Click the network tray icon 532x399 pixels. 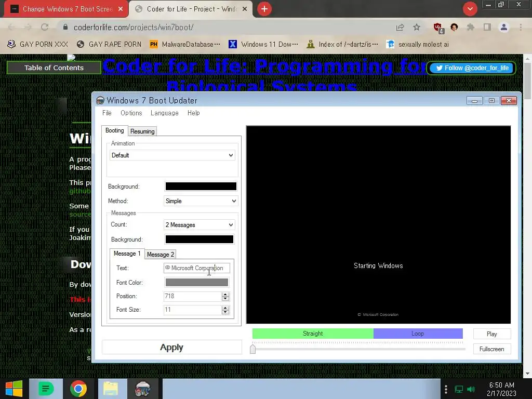(459, 389)
